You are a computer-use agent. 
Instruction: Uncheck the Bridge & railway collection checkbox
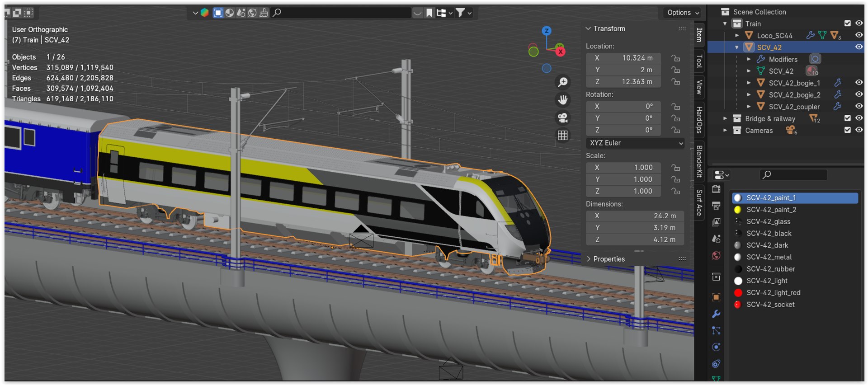[848, 118]
